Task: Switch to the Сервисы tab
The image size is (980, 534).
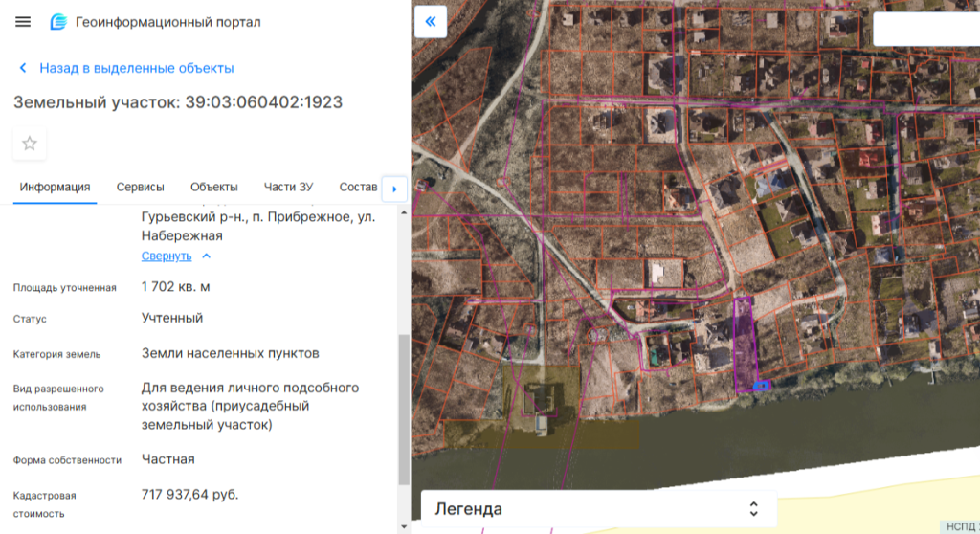Action: [x=141, y=188]
